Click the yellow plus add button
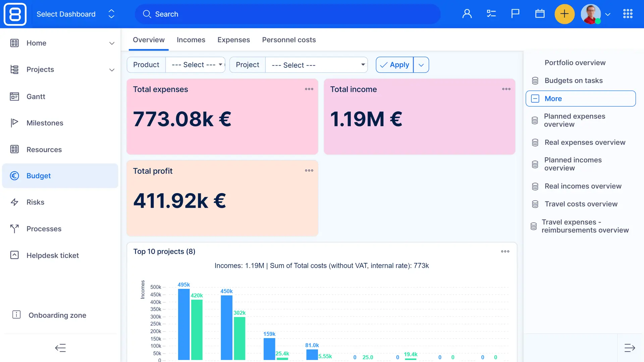Viewport: 644px width, 362px height. click(x=565, y=14)
